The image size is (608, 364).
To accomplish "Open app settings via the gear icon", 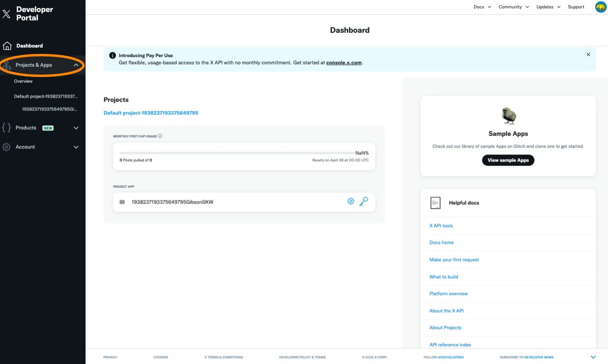I will (x=351, y=202).
